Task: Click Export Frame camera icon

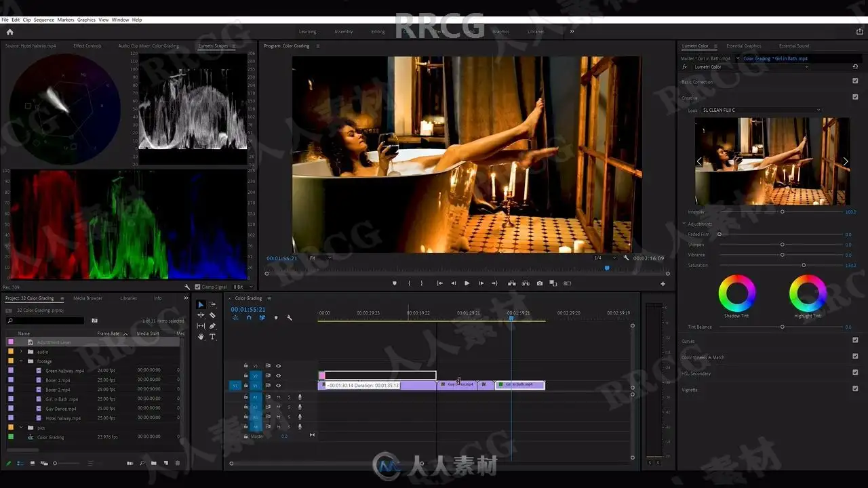Action: coord(539,283)
